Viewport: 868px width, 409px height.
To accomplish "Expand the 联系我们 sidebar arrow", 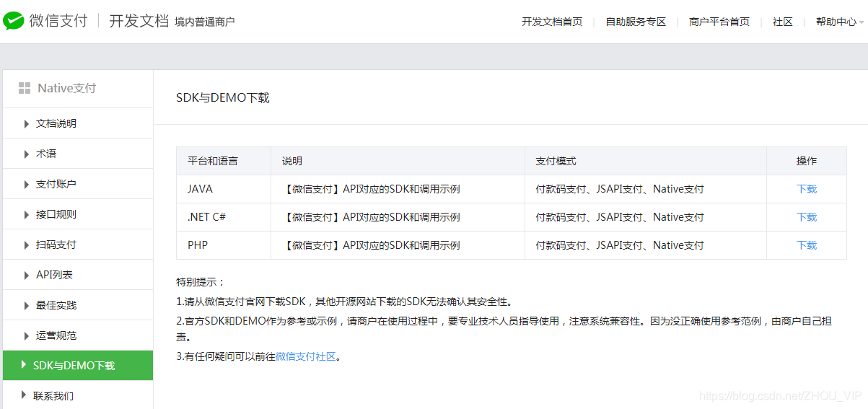I will pyautogui.click(x=24, y=395).
